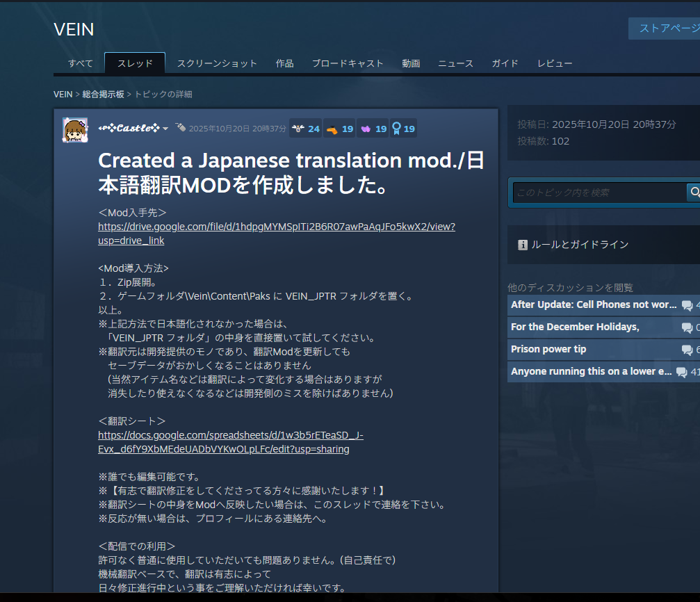
Task: Click comment bubble icon on Prison power tip
Action: pyautogui.click(x=687, y=350)
